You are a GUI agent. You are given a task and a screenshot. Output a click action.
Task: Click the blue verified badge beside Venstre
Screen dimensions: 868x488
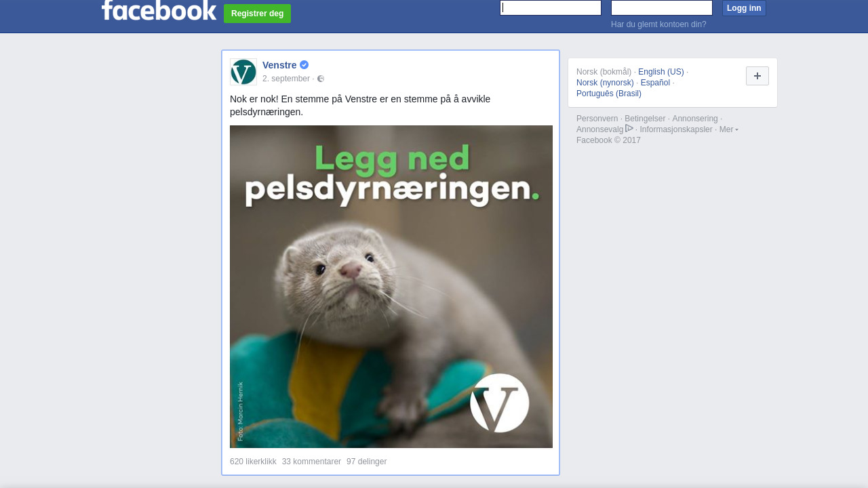click(304, 65)
